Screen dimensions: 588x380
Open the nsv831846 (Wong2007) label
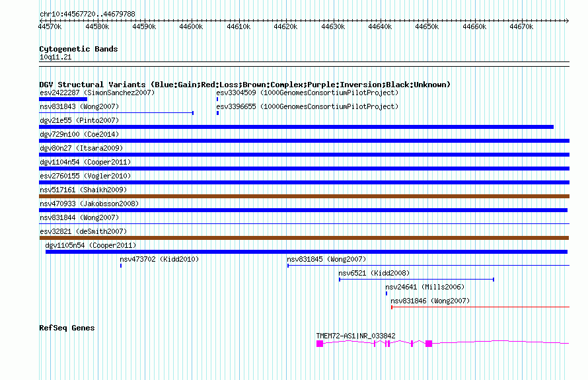click(430, 301)
